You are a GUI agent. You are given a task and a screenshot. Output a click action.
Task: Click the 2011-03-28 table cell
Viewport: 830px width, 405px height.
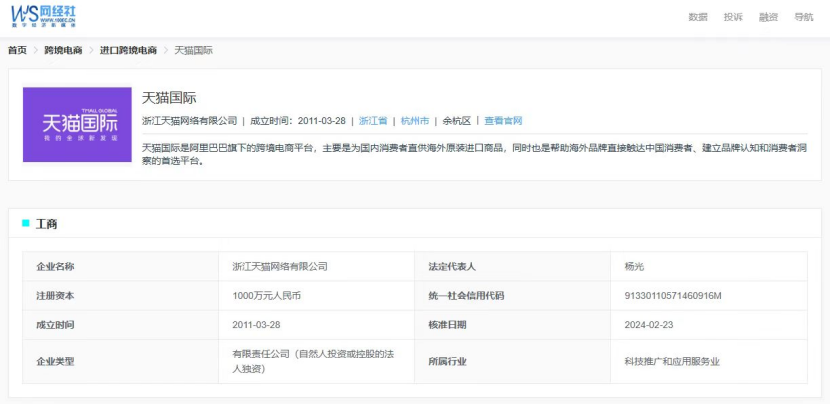coord(317,325)
